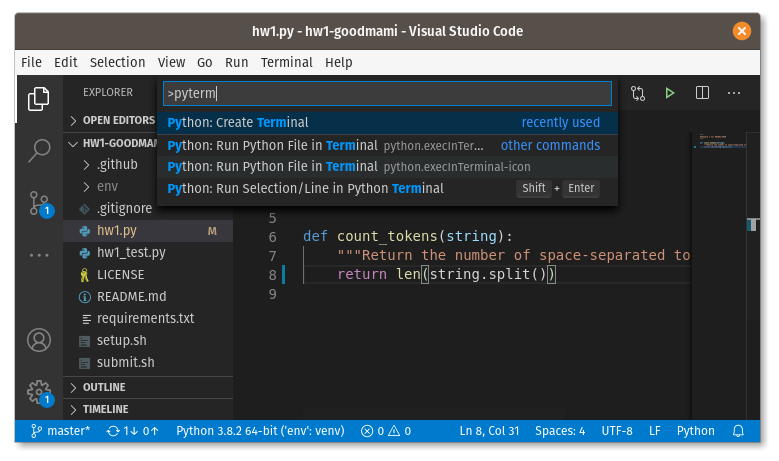The height and width of the screenshot is (461, 779).
Task: Open submit.sh file
Action: click(x=148, y=363)
